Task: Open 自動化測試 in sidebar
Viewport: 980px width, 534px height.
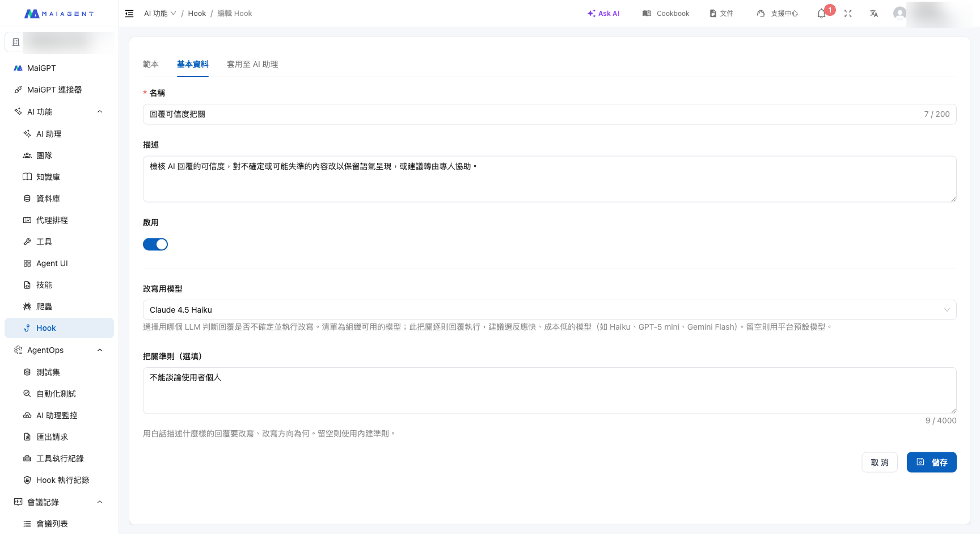Action: coord(59,394)
